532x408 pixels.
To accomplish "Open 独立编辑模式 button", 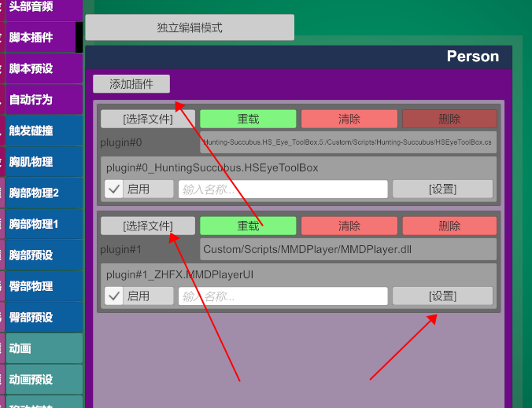I will [x=190, y=28].
